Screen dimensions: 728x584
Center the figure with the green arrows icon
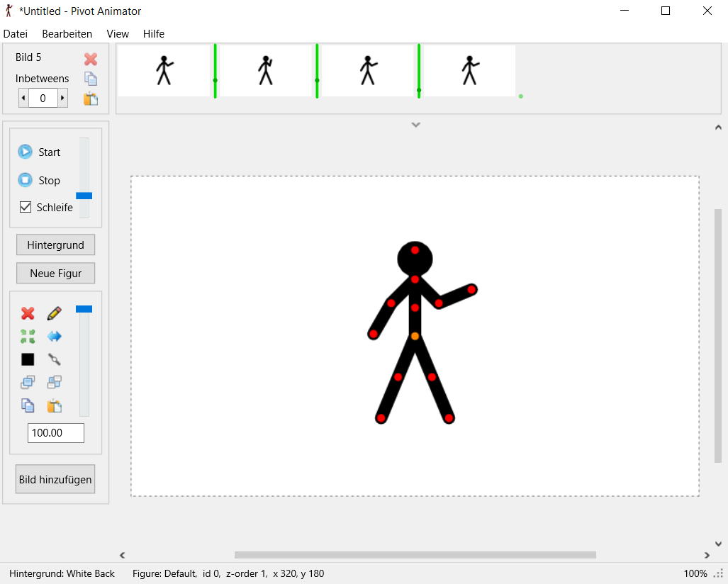[28, 337]
